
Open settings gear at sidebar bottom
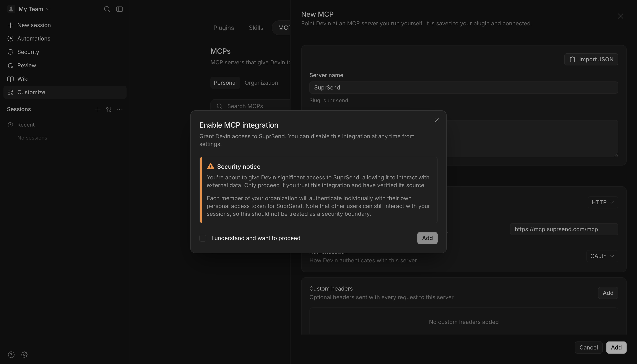click(24, 354)
